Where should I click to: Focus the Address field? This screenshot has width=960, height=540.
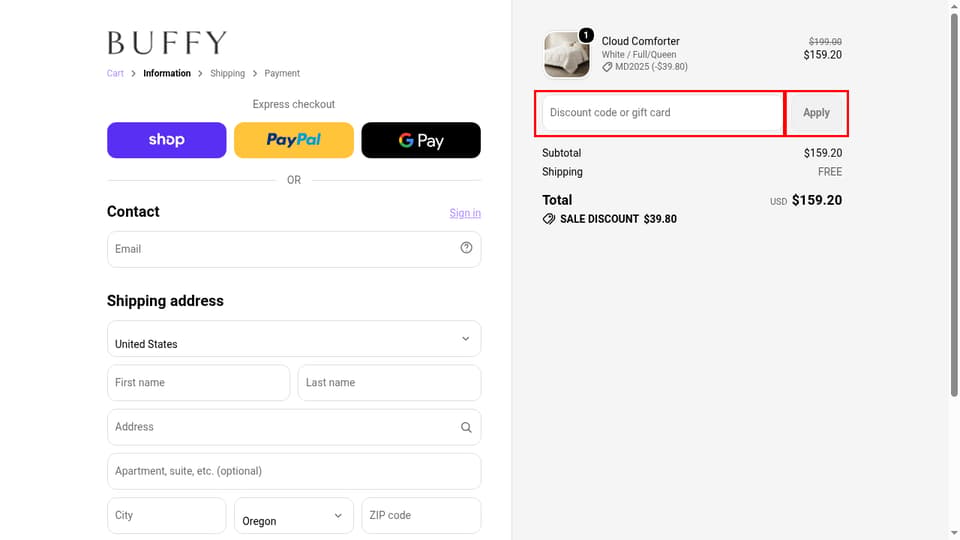(x=294, y=427)
